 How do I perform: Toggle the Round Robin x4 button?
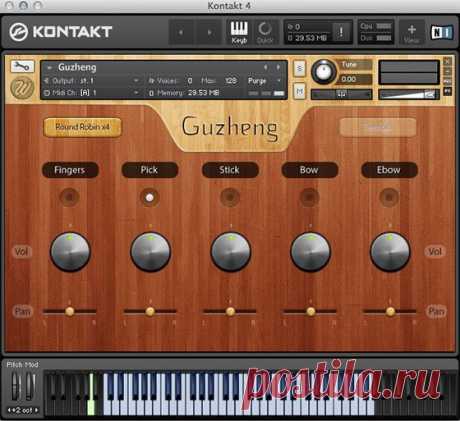coord(83,127)
